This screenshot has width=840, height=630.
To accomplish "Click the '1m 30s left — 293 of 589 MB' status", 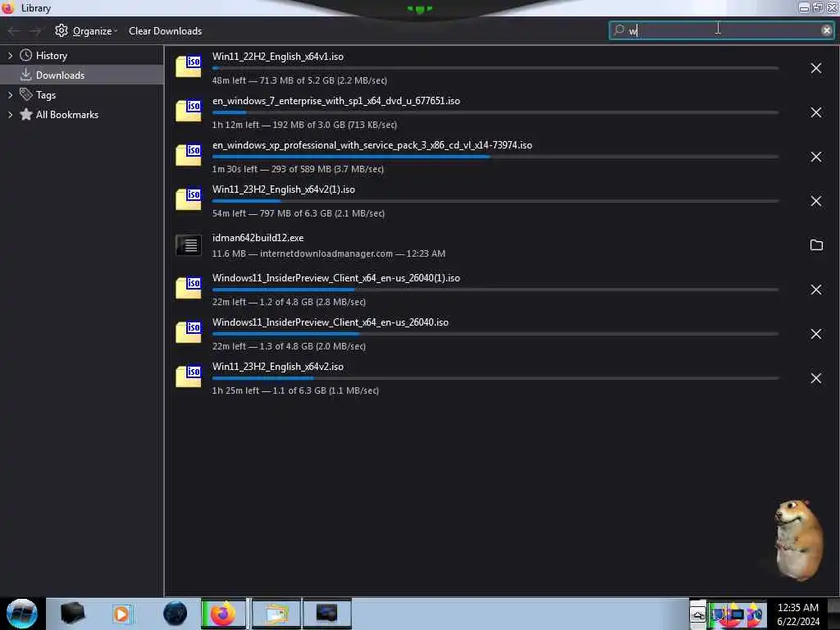I will pyautogui.click(x=298, y=169).
